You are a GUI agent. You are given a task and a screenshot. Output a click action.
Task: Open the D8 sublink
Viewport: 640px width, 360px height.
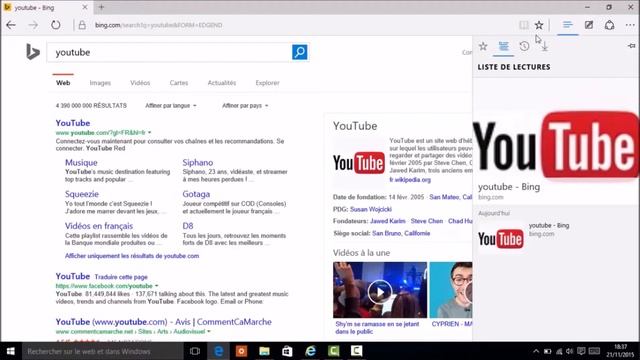[x=188, y=226]
